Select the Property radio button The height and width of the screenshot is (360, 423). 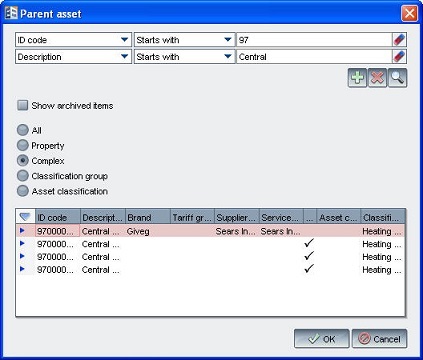23,145
